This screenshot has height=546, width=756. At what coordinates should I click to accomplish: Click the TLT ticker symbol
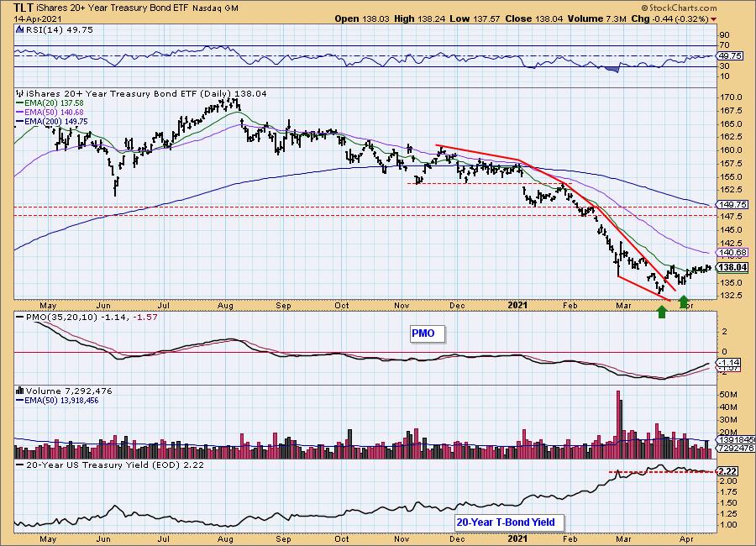pos(24,8)
